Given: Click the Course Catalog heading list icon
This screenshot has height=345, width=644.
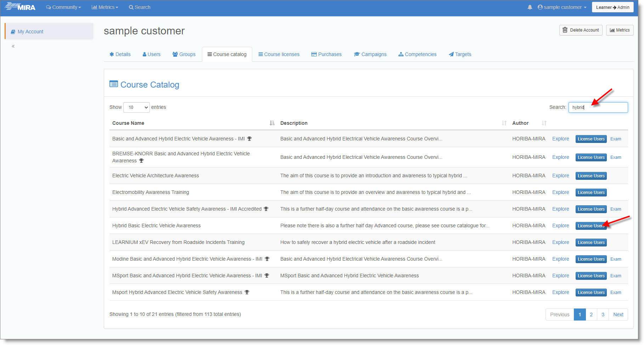Looking at the screenshot, I should pos(114,84).
